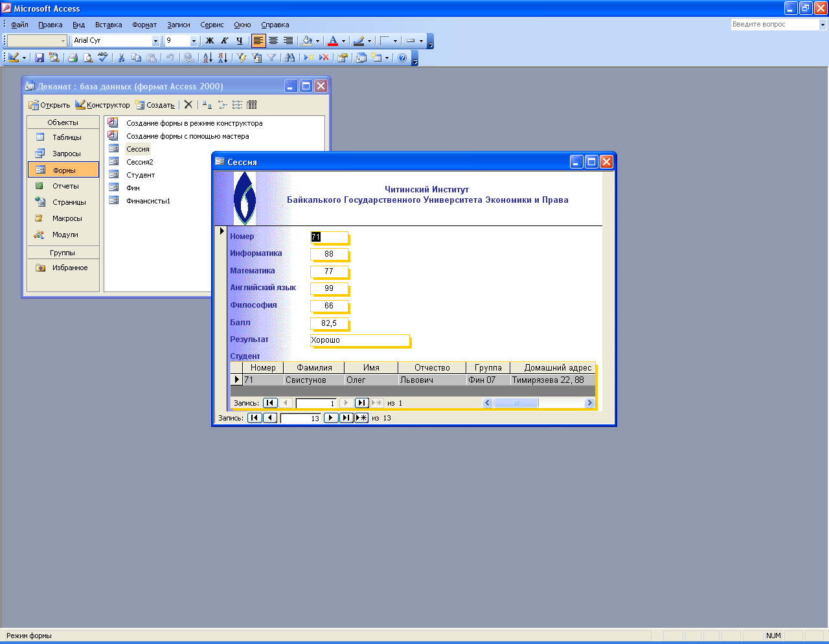Open the Записи menu

point(179,25)
